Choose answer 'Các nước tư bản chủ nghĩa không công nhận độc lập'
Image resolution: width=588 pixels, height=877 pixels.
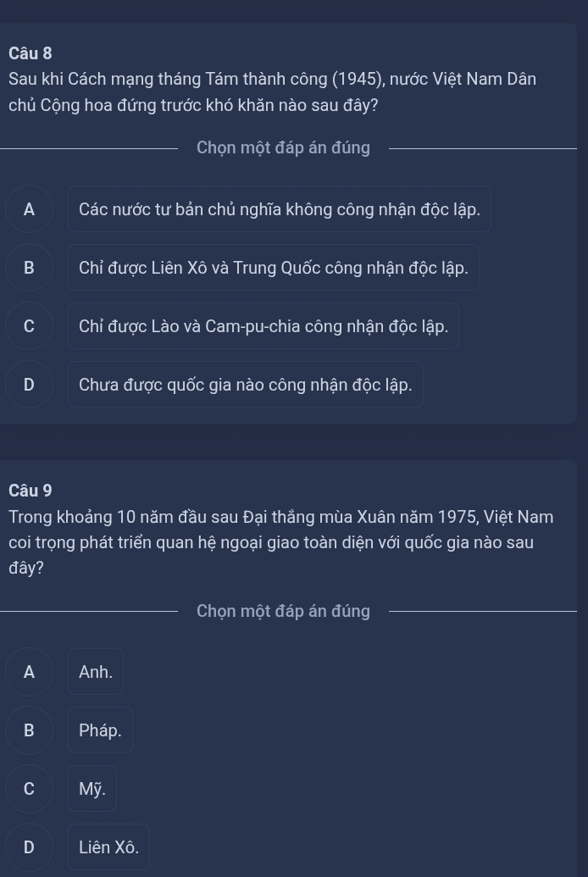coord(280,209)
